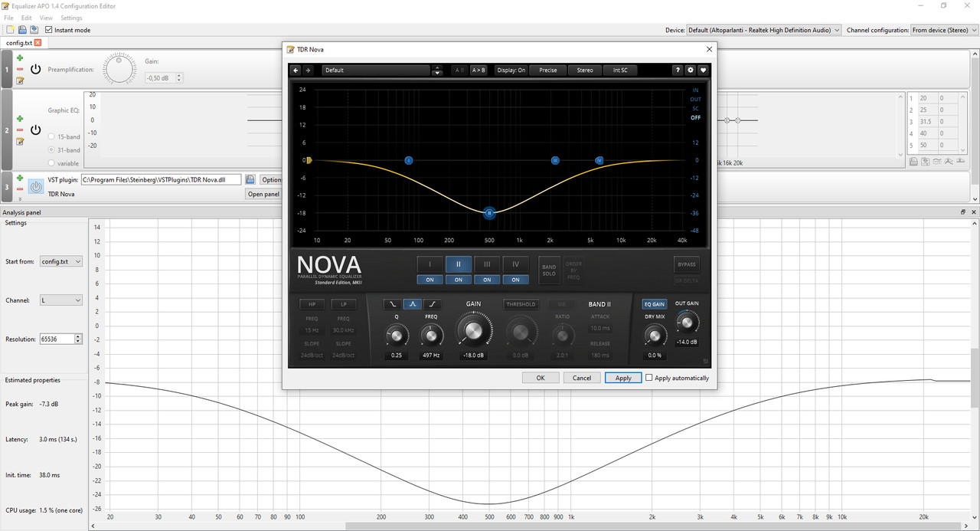Click the new file icon in the toolbar
The image size is (980, 531).
(10, 30)
